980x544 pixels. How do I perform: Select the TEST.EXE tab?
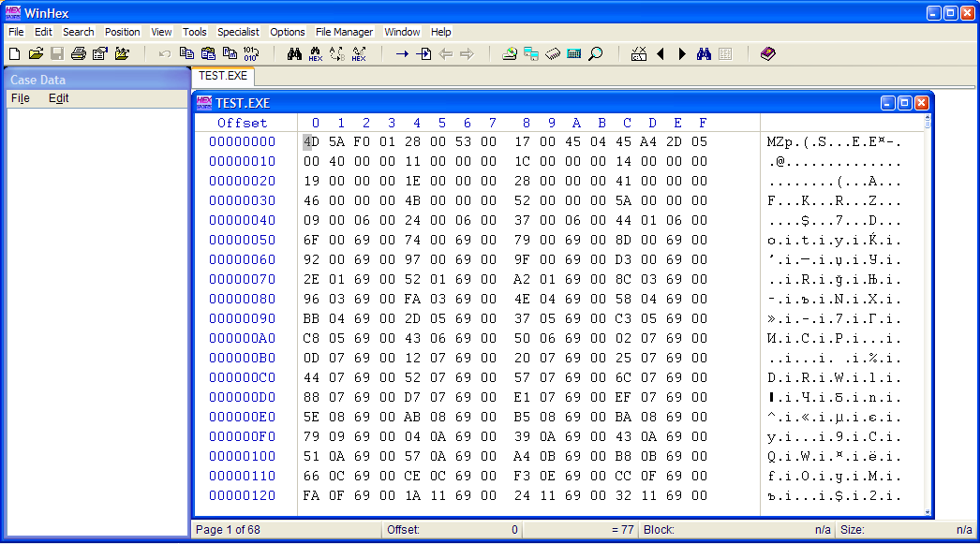tap(223, 76)
